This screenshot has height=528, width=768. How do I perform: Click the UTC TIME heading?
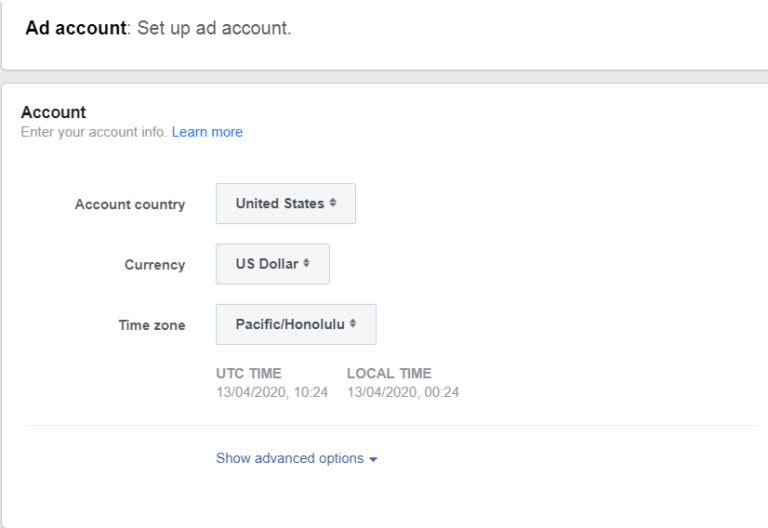tap(249, 373)
